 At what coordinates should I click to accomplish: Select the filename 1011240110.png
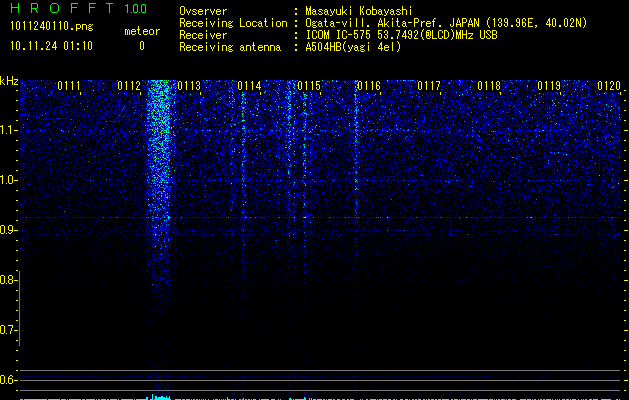tap(51, 27)
